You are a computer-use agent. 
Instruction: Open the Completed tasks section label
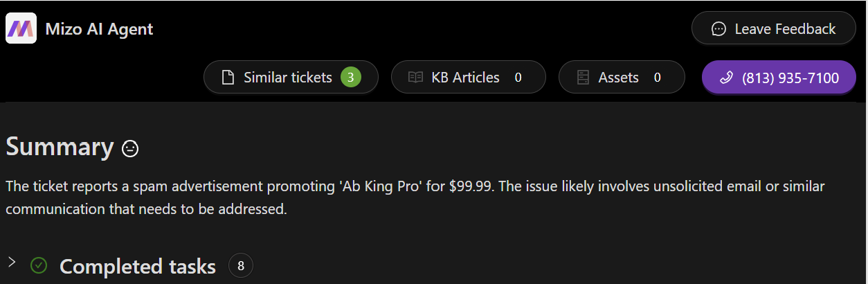[138, 267]
